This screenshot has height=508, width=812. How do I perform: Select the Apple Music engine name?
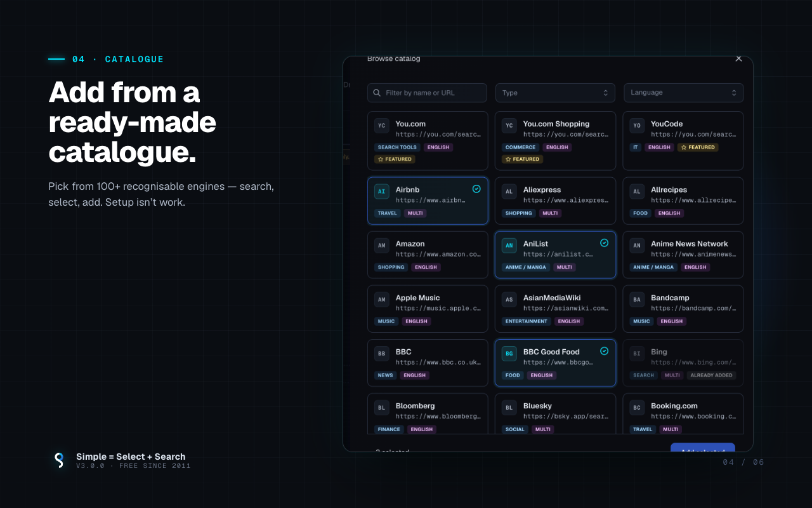click(417, 298)
